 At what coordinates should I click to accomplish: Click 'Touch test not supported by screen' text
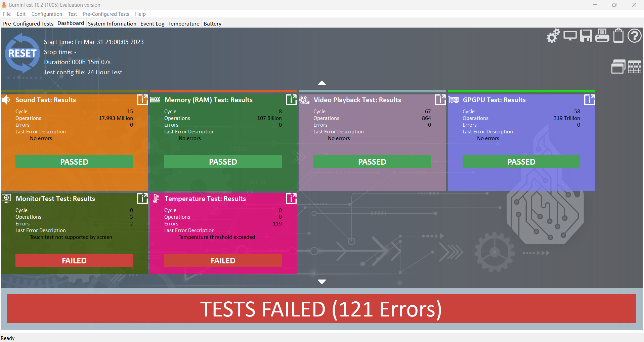(x=71, y=237)
